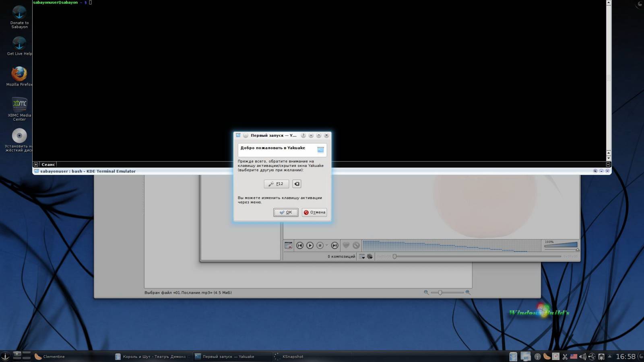Click the info notification icon in the tray
Screen dimensions: 644x362
[x=537, y=357]
